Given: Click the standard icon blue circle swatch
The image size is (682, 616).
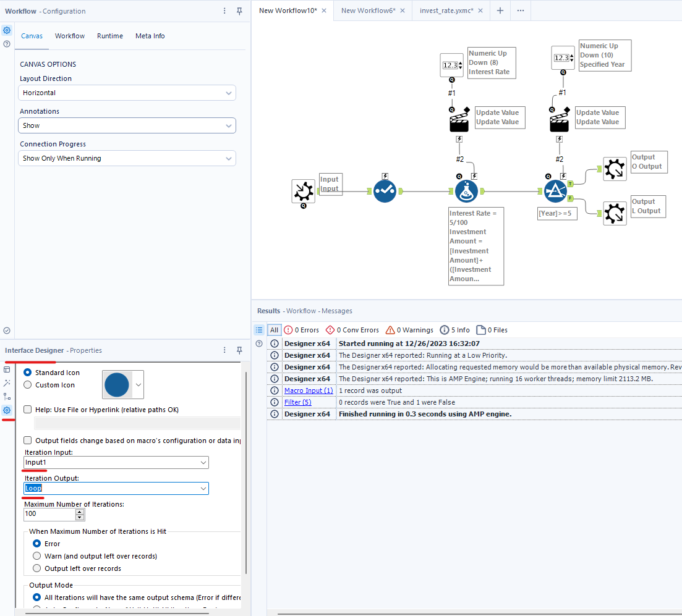Looking at the screenshot, I should click(117, 386).
